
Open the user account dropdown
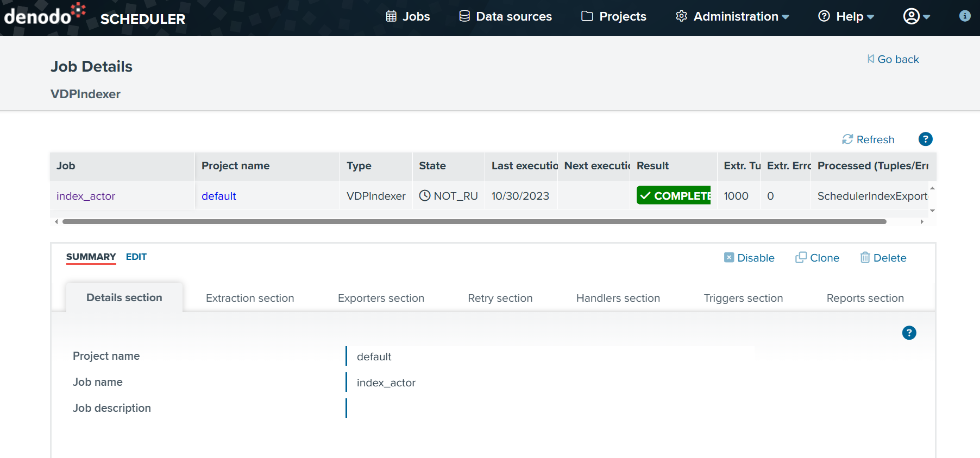click(916, 16)
